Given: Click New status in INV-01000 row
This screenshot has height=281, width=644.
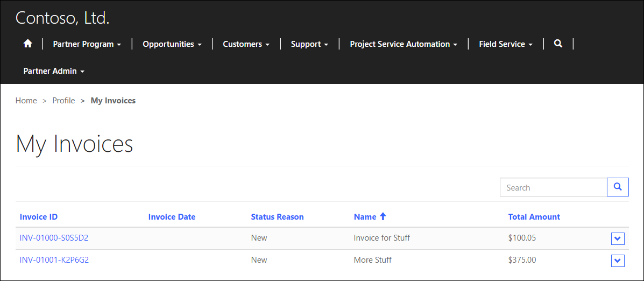Looking at the screenshot, I should coord(259,237).
